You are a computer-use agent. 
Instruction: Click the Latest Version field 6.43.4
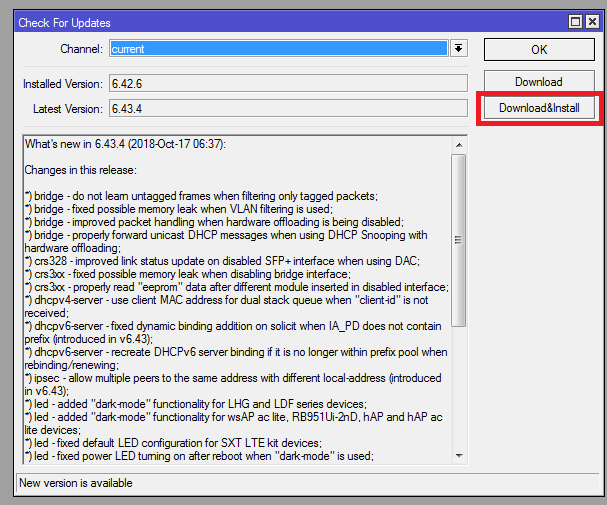(x=288, y=109)
